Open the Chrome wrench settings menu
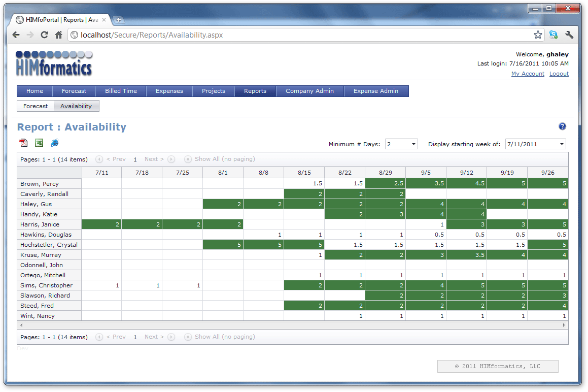588x392 pixels. tap(569, 35)
